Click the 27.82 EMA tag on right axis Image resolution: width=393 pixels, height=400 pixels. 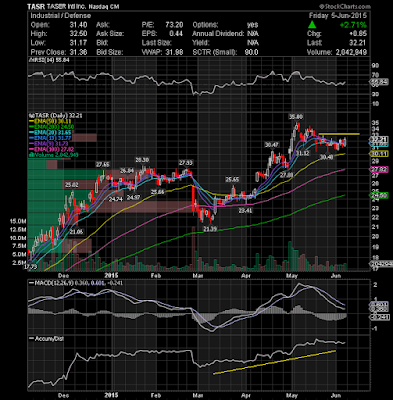coord(380,170)
